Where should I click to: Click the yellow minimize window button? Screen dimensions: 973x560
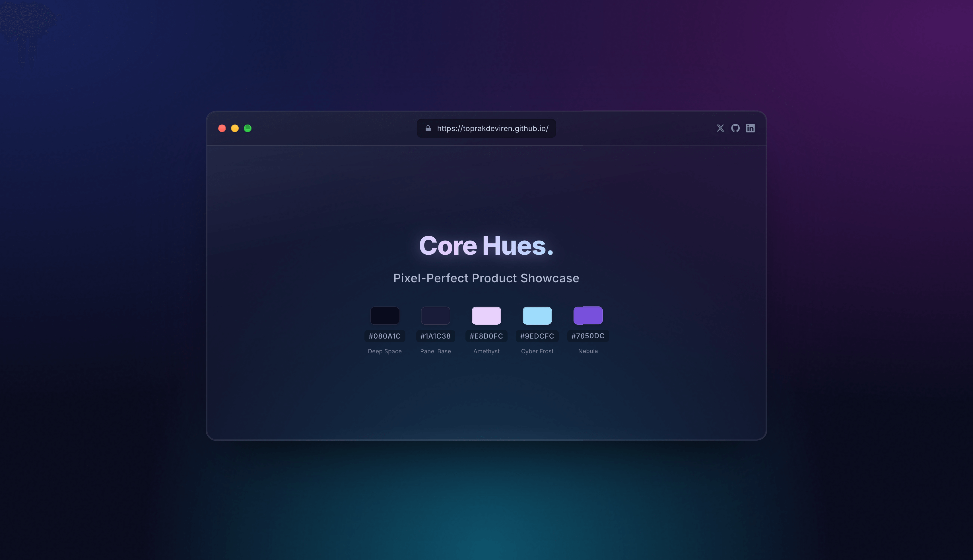(235, 128)
